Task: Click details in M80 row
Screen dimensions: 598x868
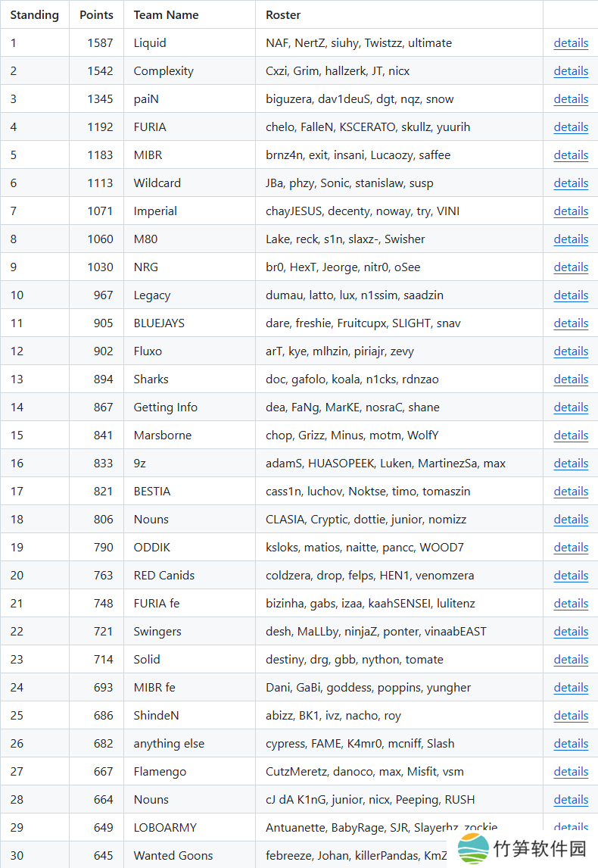Action: 571,239
